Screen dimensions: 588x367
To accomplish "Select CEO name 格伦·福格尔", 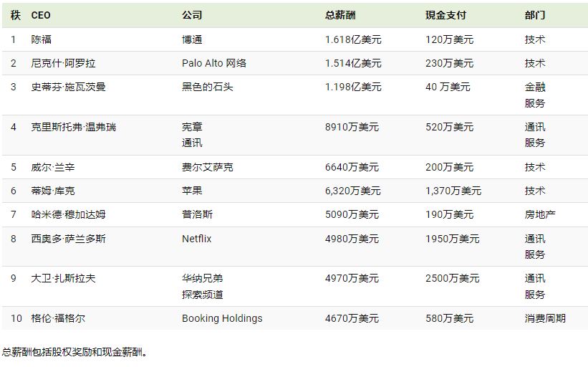I will pyautogui.click(x=58, y=318).
